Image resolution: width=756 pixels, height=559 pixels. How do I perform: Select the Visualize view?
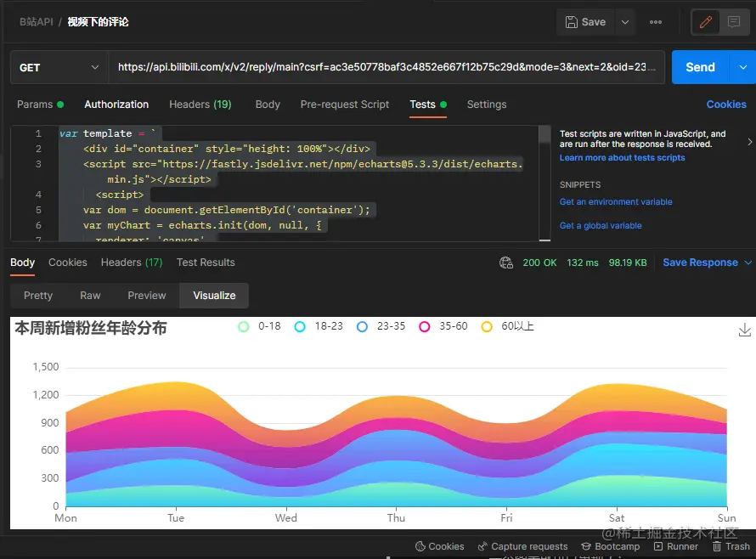[x=214, y=296]
